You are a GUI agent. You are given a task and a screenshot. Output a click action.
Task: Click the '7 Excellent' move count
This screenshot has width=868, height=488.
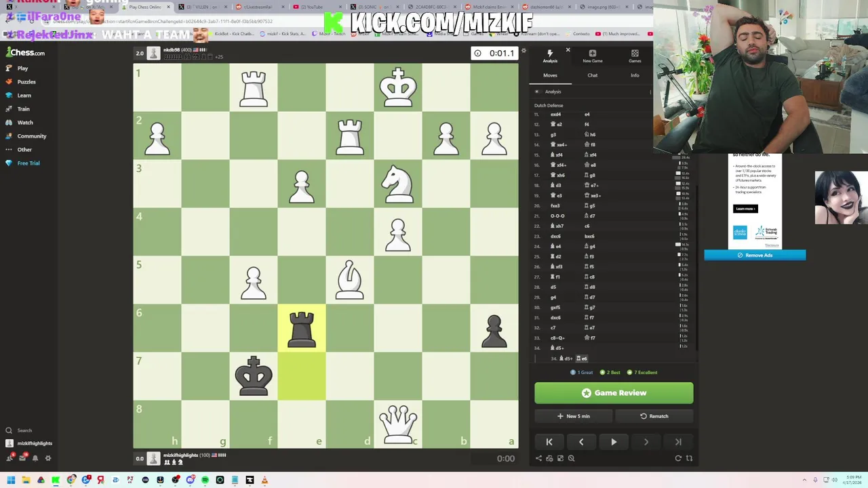[x=643, y=372]
